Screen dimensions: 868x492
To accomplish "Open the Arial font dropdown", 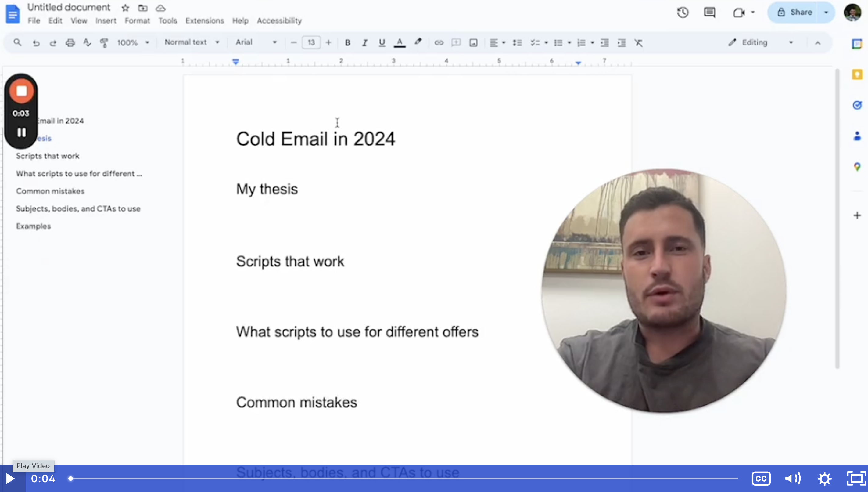I will [256, 42].
